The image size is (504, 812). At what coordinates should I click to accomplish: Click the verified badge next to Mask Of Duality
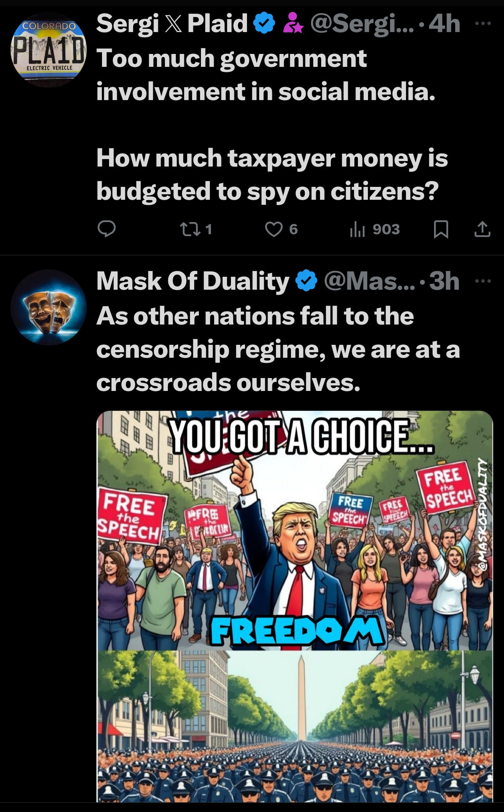coord(306,281)
